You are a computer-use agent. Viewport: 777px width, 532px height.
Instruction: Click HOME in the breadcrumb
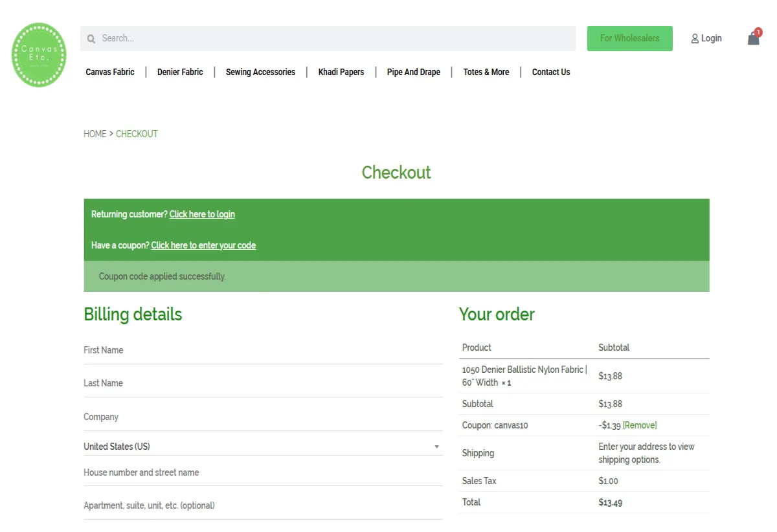[95, 134]
